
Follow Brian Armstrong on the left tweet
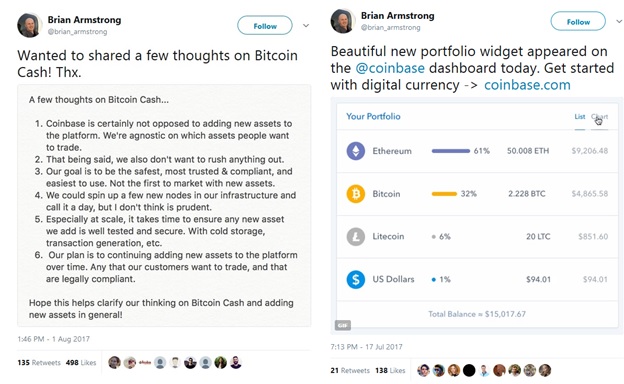pyautogui.click(x=265, y=26)
